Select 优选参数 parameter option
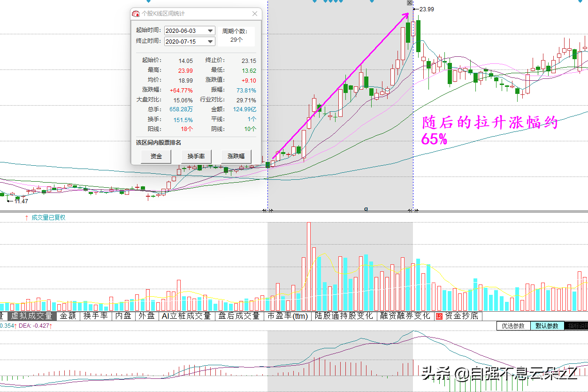 click(x=513, y=326)
